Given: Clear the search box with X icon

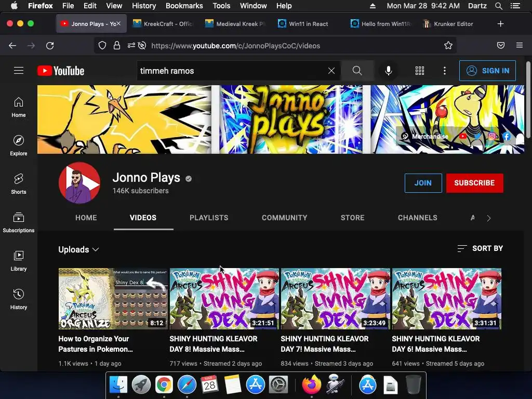Looking at the screenshot, I should (331, 71).
